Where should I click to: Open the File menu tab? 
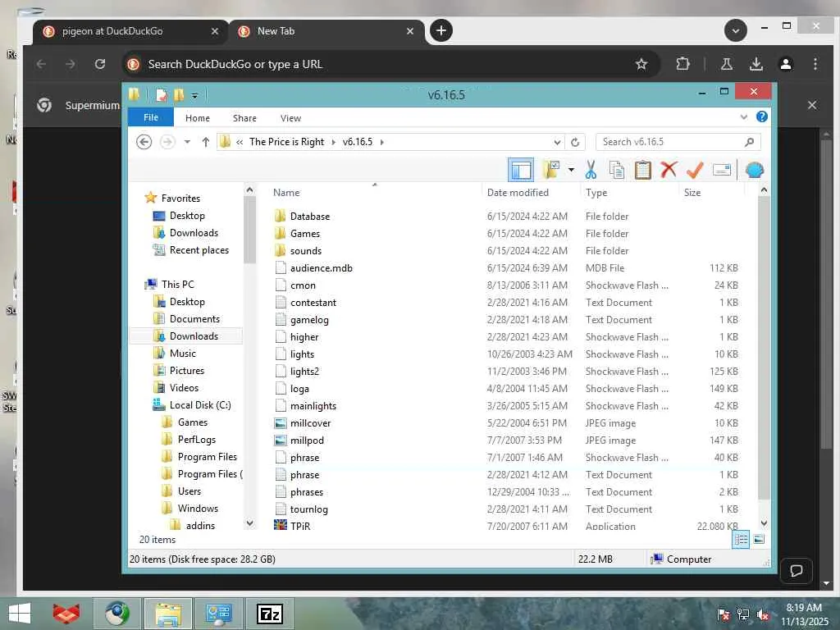(151, 117)
